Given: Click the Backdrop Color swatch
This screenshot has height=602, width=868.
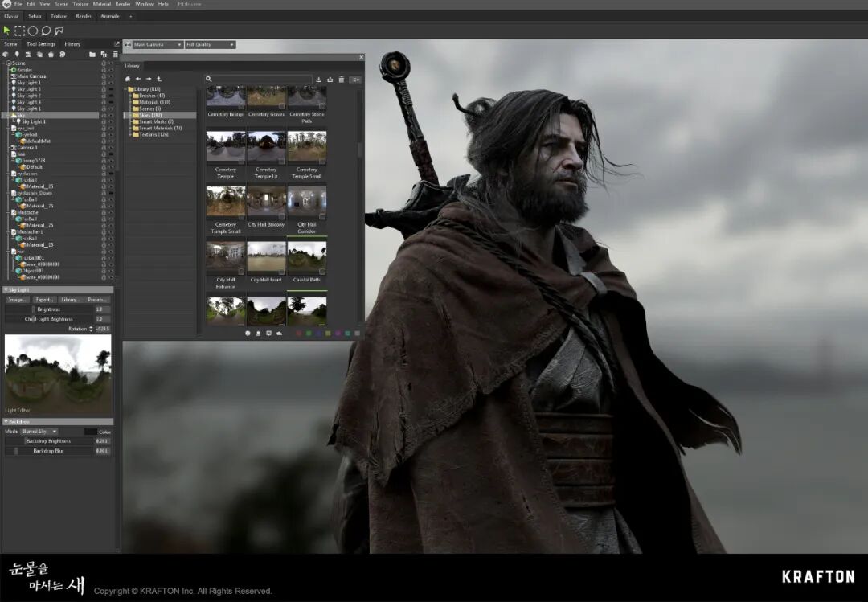Looking at the screenshot, I should 90,432.
